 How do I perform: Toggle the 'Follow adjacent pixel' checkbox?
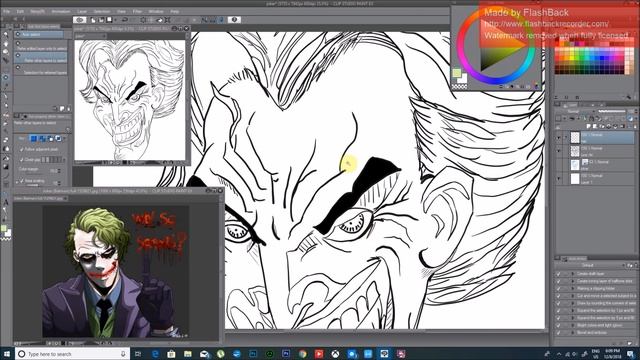[22, 149]
